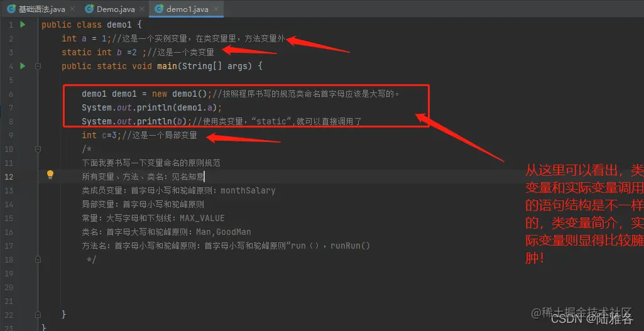The height and width of the screenshot is (331, 644).
Task: Click line number 7 in the gutter
Action: pos(11,108)
